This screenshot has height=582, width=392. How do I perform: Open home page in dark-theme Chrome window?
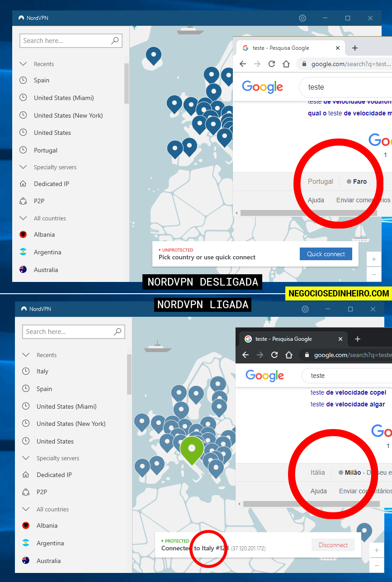pyautogui.click(x=289, y=355)
